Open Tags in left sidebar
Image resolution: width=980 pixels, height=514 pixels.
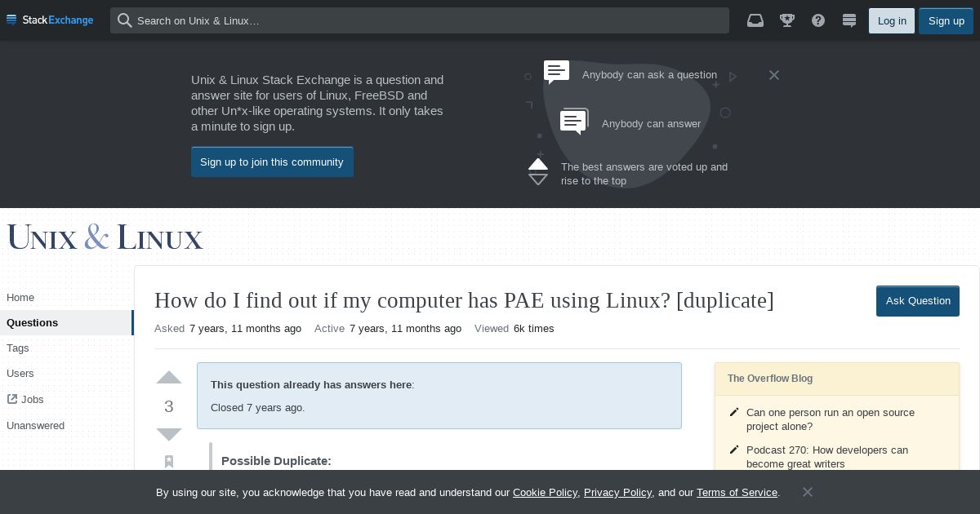click(18, 348)
